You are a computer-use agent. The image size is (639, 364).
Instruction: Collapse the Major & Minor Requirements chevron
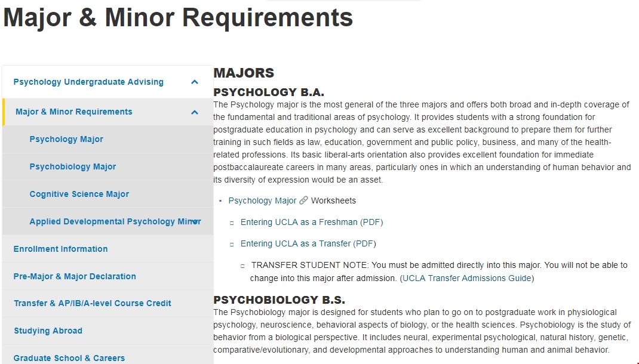pyautogui.click(x=195, y=112)
